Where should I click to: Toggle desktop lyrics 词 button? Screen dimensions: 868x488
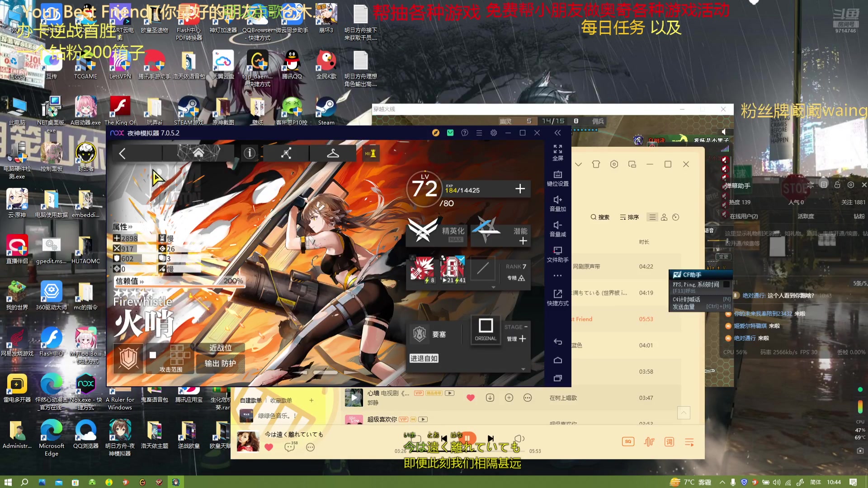(x=670, y=442)
